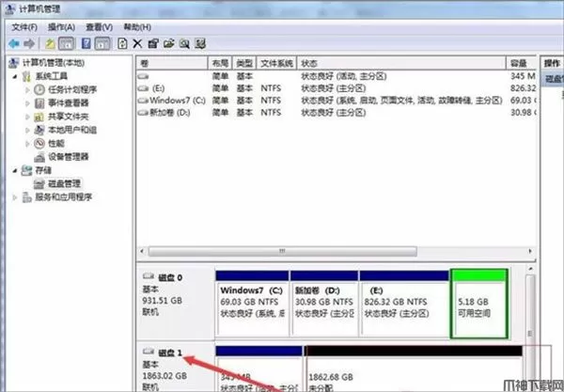Click the Open folder toolbar icon

pos(168,44)
